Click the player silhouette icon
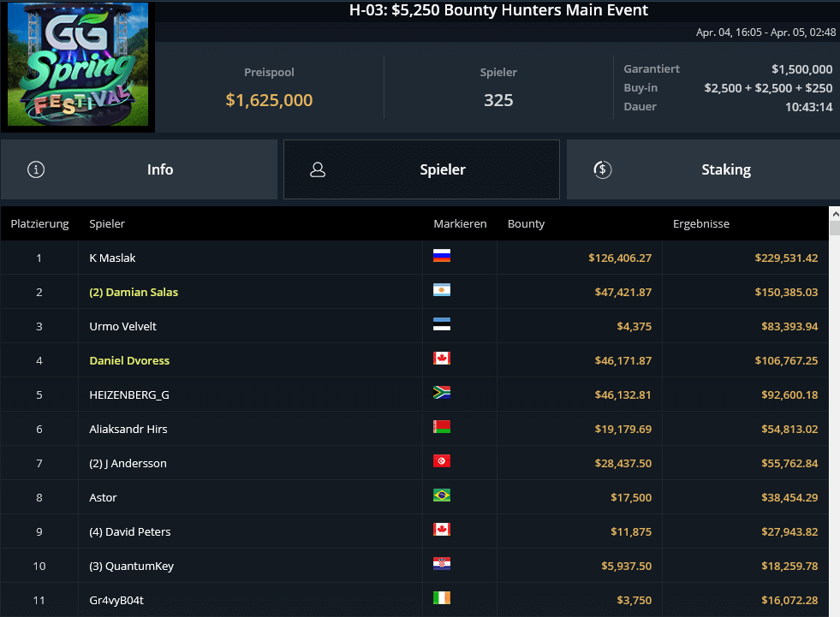This screenshot has width=840, height=617. [318, 169]
